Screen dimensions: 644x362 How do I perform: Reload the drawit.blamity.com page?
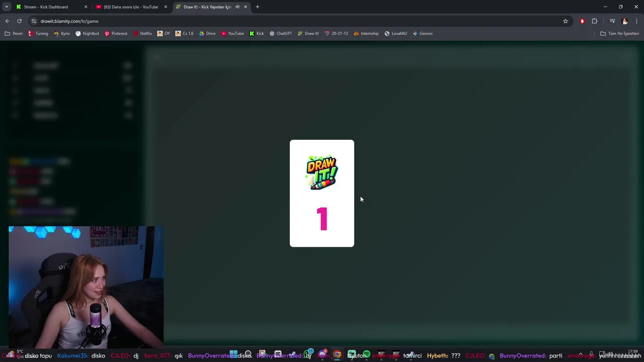pyautogui.click(x=19, y=21)
